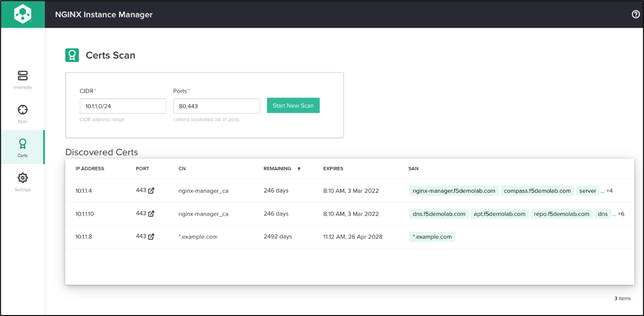Click the SAN column header

click(414, 168)
